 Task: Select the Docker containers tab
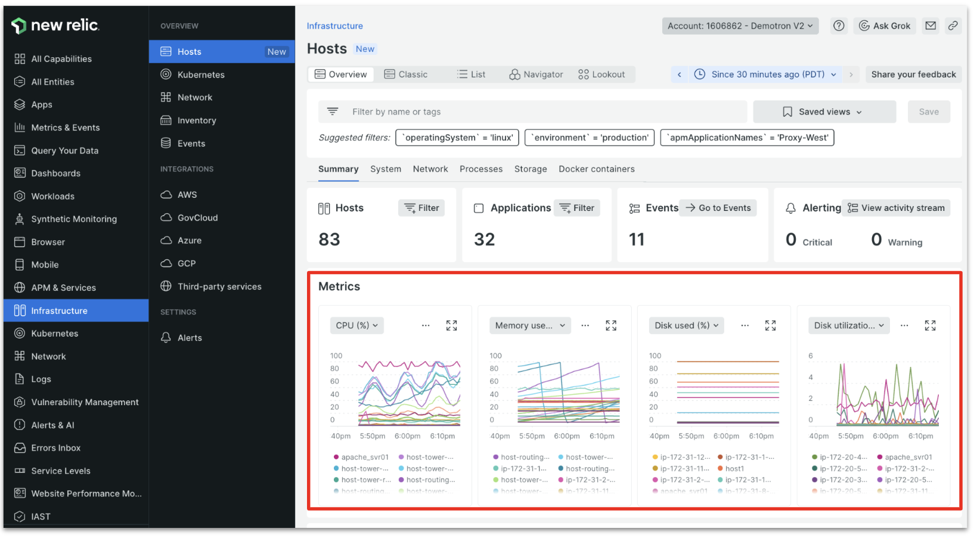[597, 169]
